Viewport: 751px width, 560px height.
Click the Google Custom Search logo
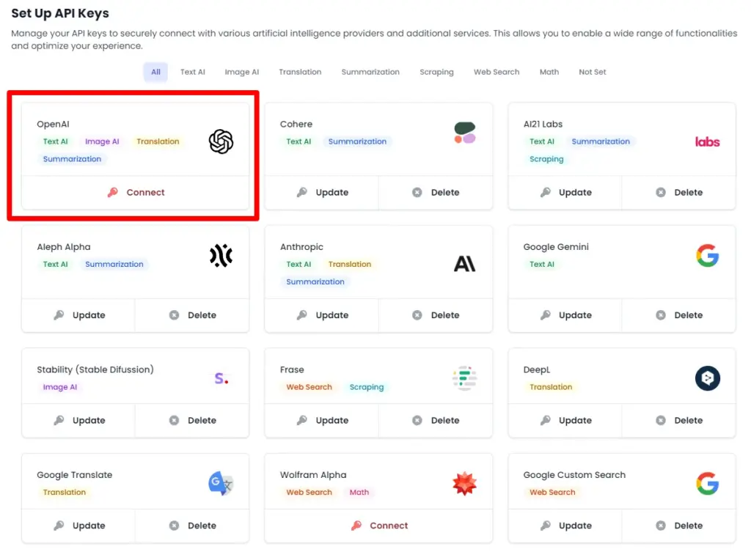coord(707,483)
